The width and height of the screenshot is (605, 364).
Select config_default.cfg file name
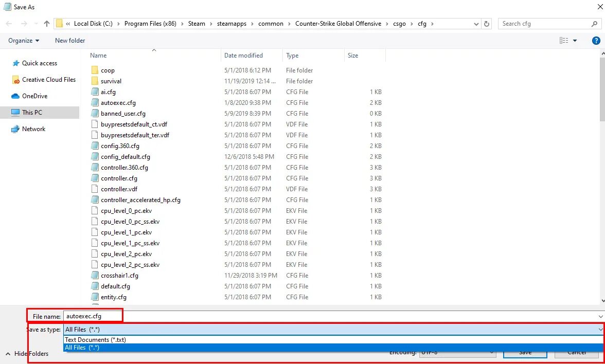[x=126, y=156]
